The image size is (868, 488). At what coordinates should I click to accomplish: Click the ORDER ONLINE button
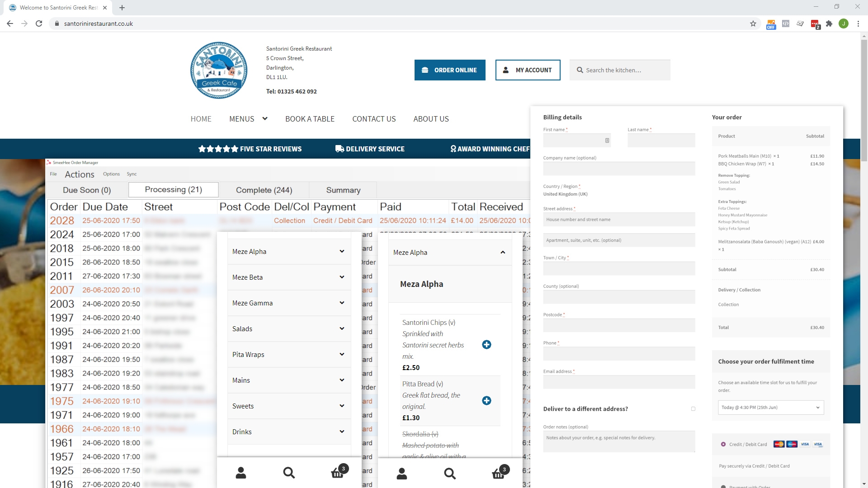pyautogui.click(x=450, y=70)
